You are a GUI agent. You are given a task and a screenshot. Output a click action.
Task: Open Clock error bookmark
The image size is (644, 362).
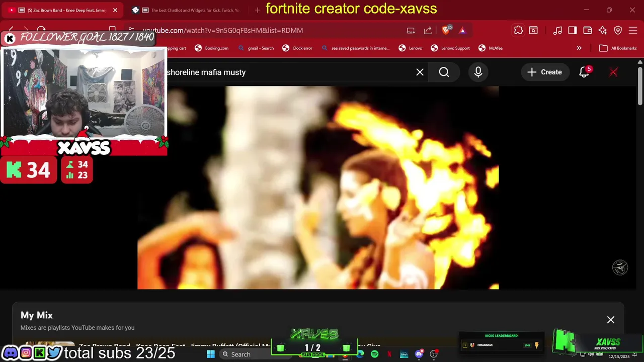coord(297,48)
